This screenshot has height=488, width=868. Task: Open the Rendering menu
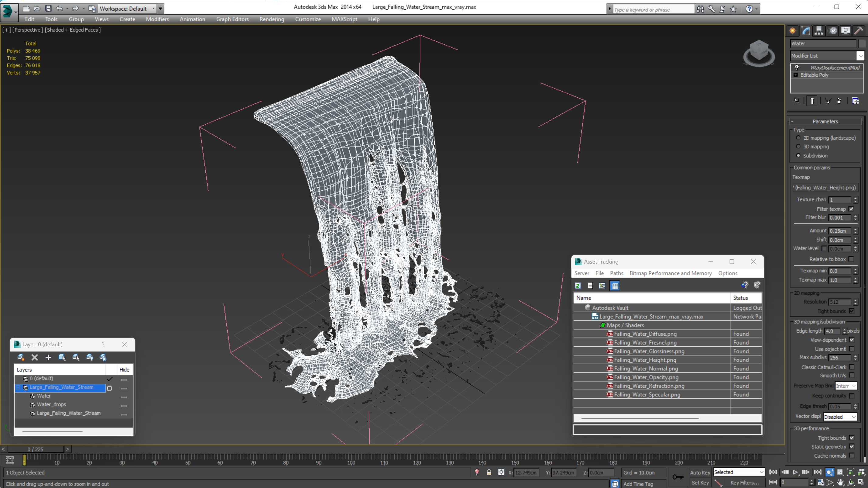point(272,19)
